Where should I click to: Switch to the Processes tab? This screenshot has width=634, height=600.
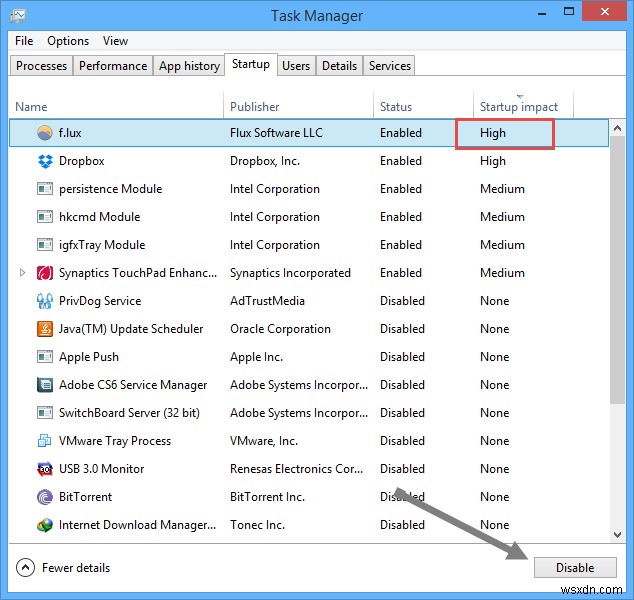41,66
